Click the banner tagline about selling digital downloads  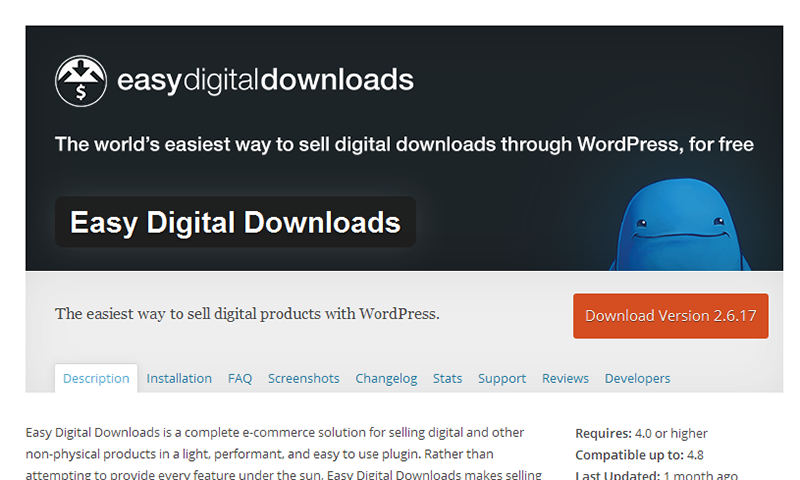pyautogui.click(x=404, y=144)
